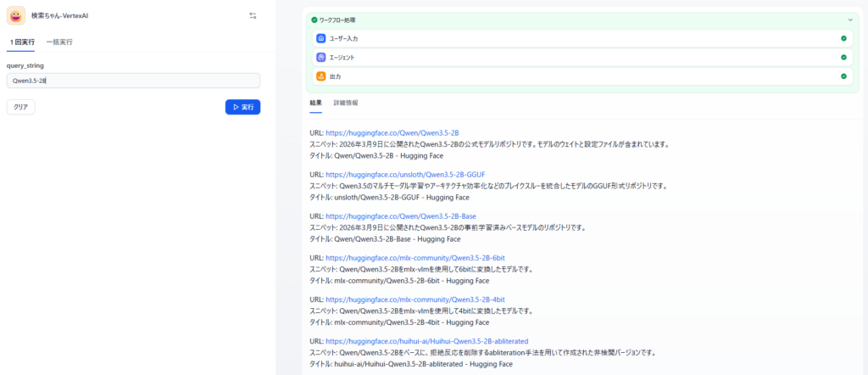Screen dimensions: 868x375
Task: Focus the query_string input field
Action: 133,81
